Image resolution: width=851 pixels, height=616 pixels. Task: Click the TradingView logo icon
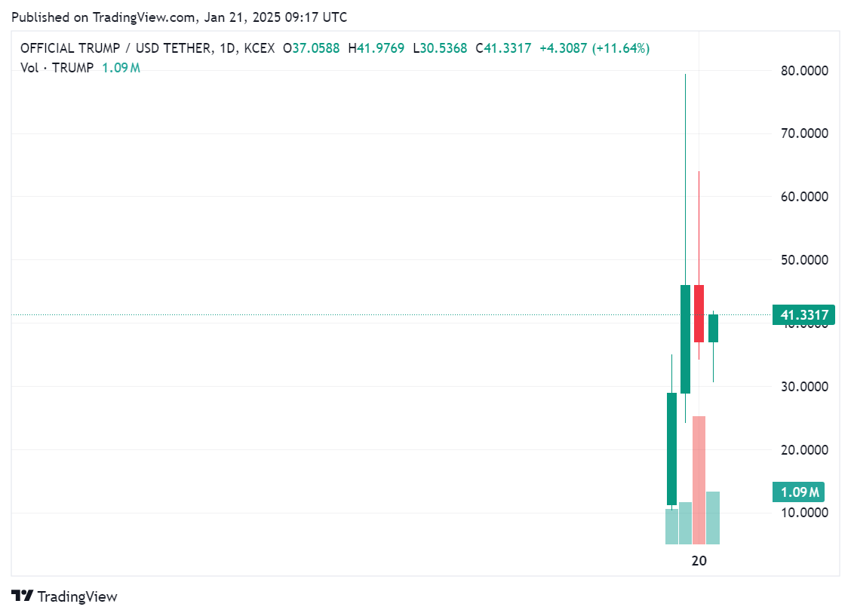tap(23, 596)
